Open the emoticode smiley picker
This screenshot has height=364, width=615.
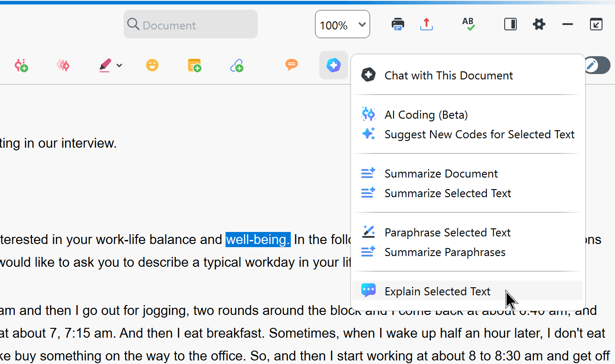point(152,65)
